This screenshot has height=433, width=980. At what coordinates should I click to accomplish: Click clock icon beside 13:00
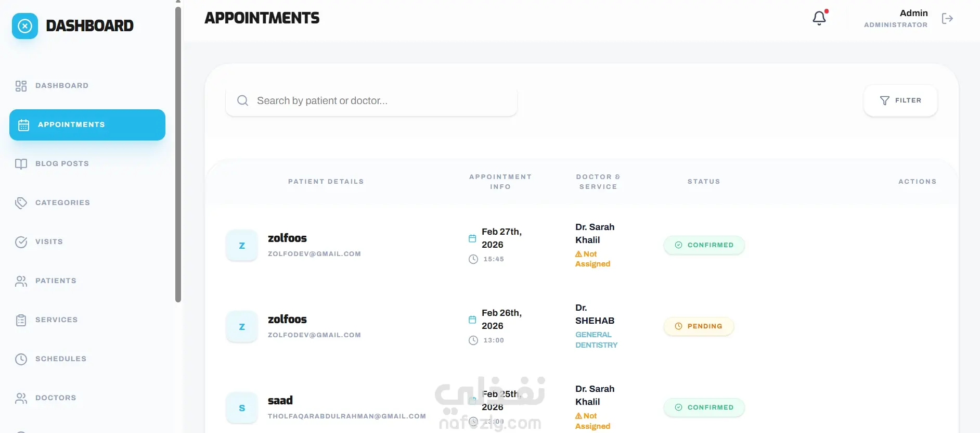473,340
